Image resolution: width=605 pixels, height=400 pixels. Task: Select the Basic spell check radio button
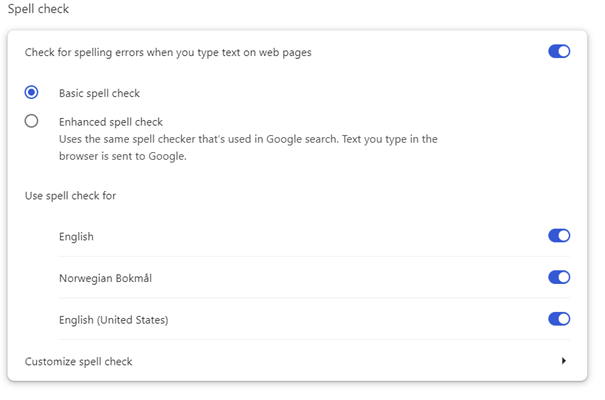click(x=31, y=92)
